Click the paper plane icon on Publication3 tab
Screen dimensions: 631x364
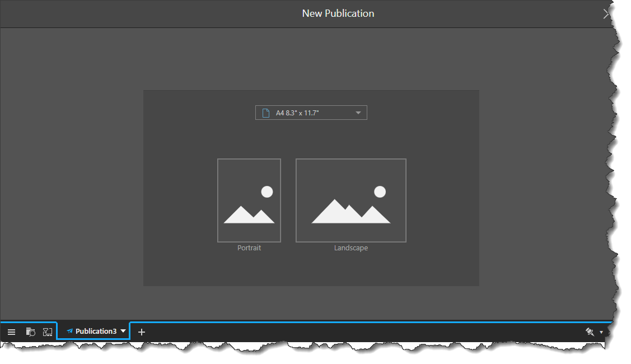point(69,332)
